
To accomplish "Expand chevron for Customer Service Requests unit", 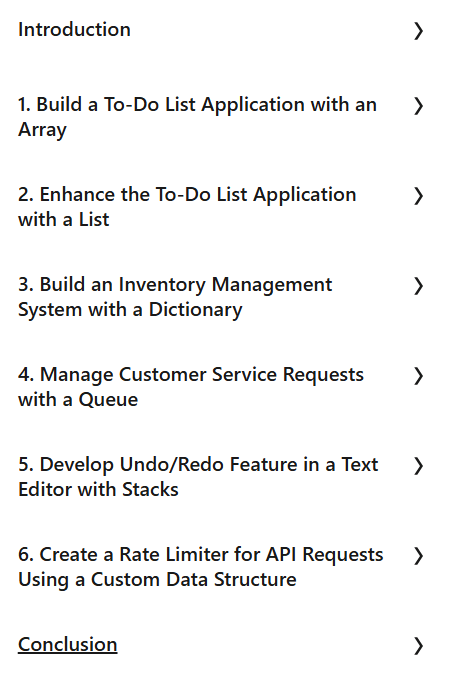I will pyautogui.click(x=418, y=376).
